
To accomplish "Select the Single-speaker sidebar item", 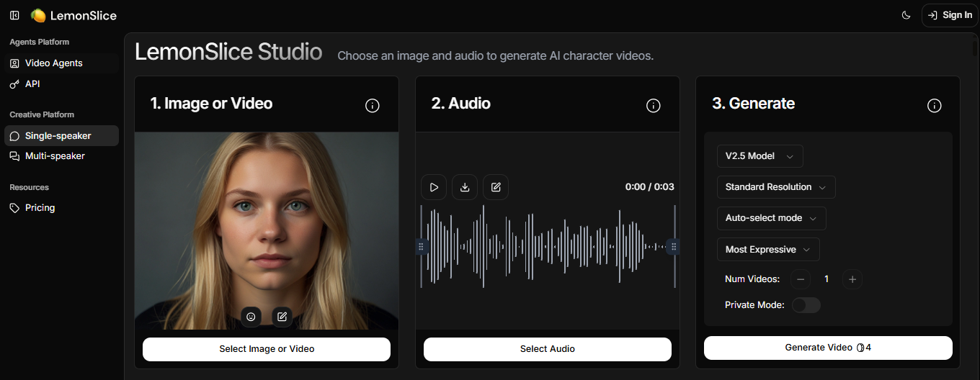I will [61, 136].
